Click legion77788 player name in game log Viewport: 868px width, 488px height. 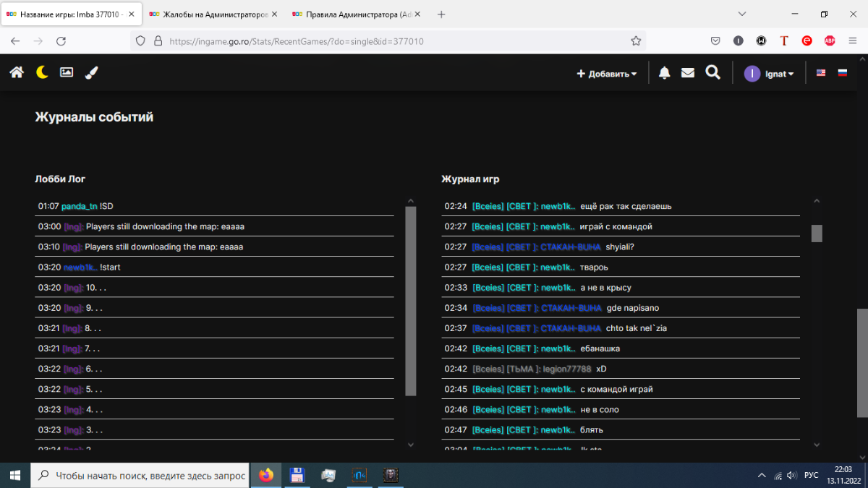[x=566, y=369]
